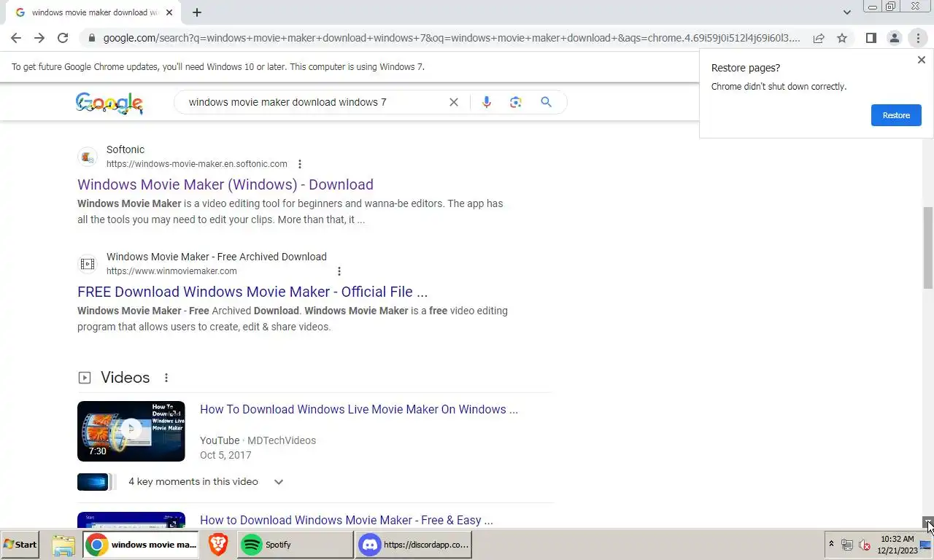Click Softonic site favicon
Screen dimensions: 934x560
[x=88, y=157]
